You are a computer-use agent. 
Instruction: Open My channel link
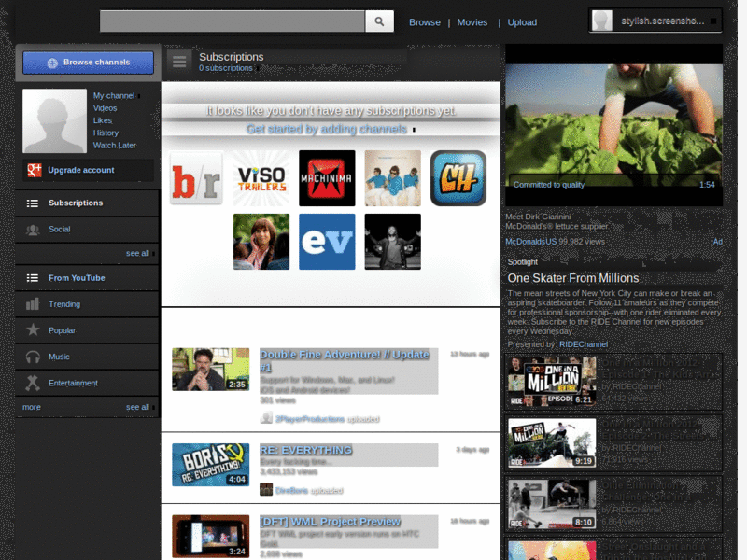[x=114, y=96]
